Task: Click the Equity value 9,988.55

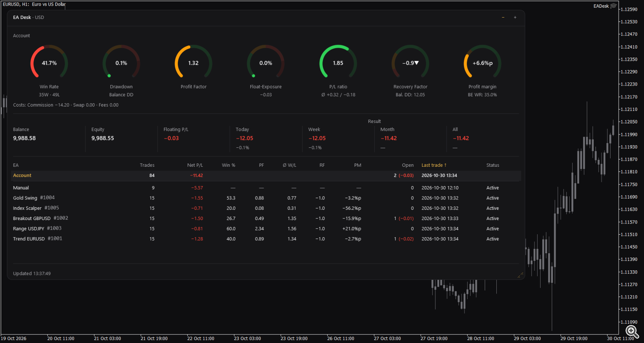Action: click(x=103, y=138)
